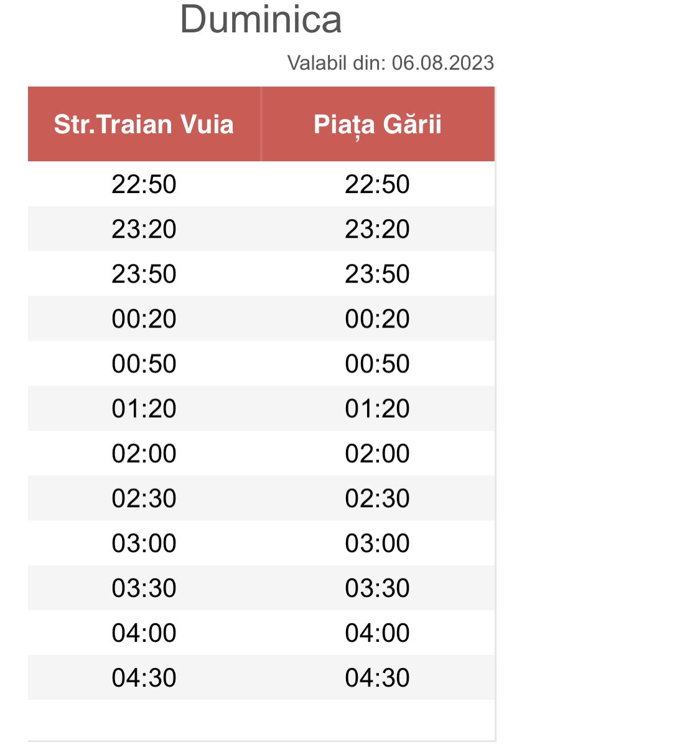Click the Str.Traian Vuia column header
This screenshot has width=700, height=744.
pyautogui.click(x=144, y=125)
